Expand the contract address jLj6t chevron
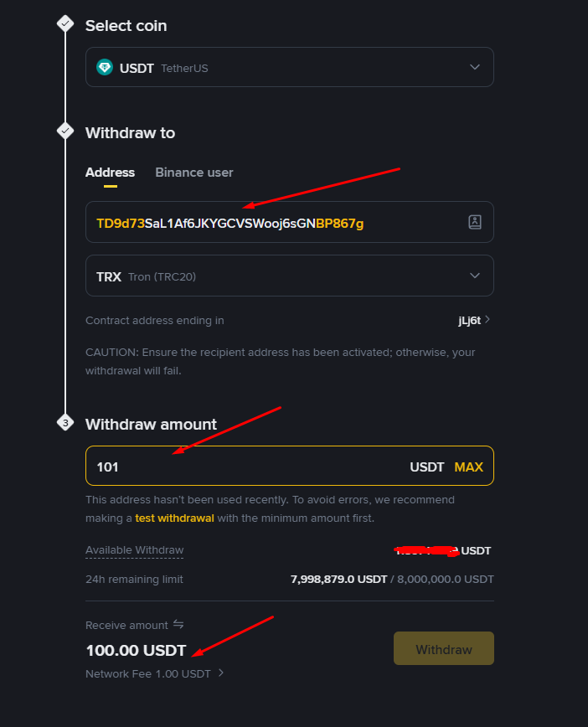 pos(488,320)
